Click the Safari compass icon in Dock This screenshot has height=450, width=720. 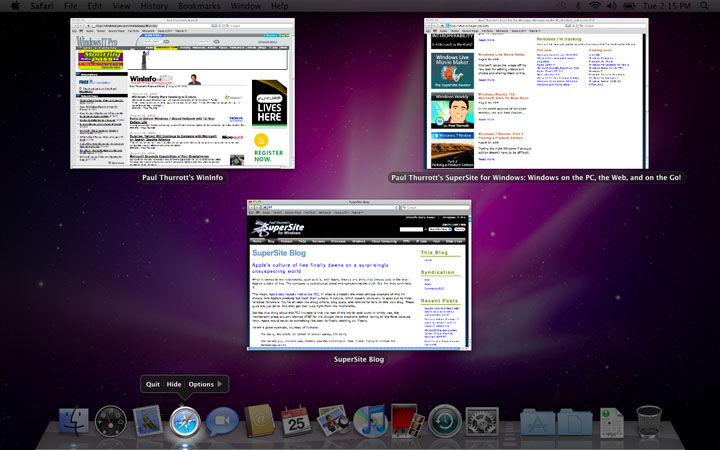(185, 421)
